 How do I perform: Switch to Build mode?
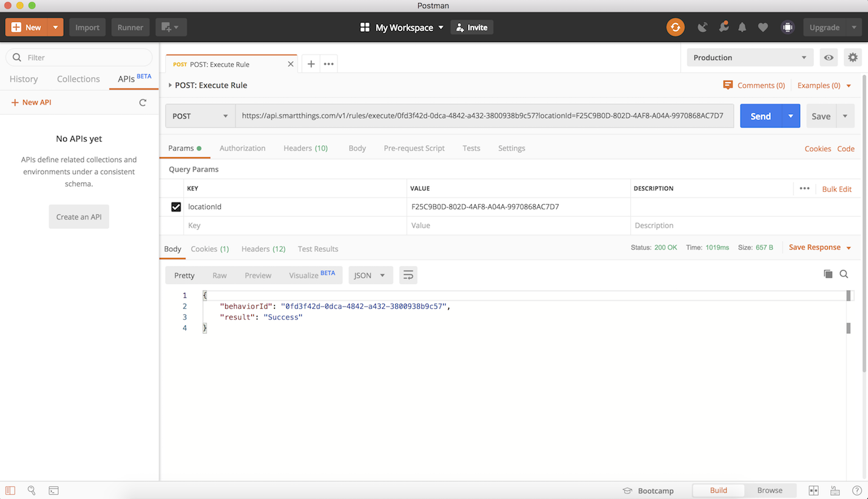(719, 491)
